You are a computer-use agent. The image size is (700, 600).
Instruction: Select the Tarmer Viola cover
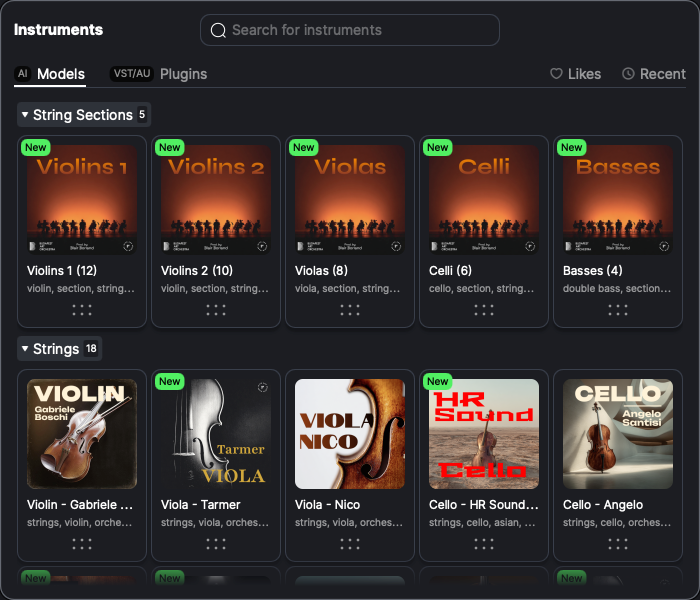tap(216, 433)
